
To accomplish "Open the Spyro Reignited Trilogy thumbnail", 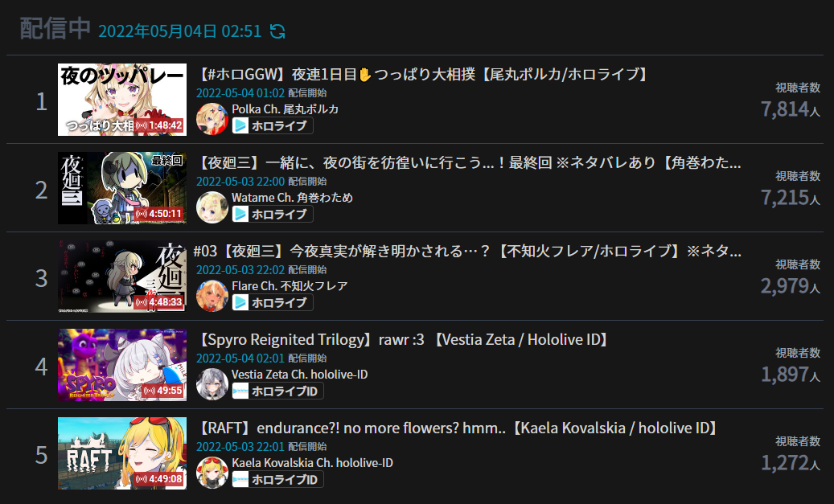I will point(122,365).
